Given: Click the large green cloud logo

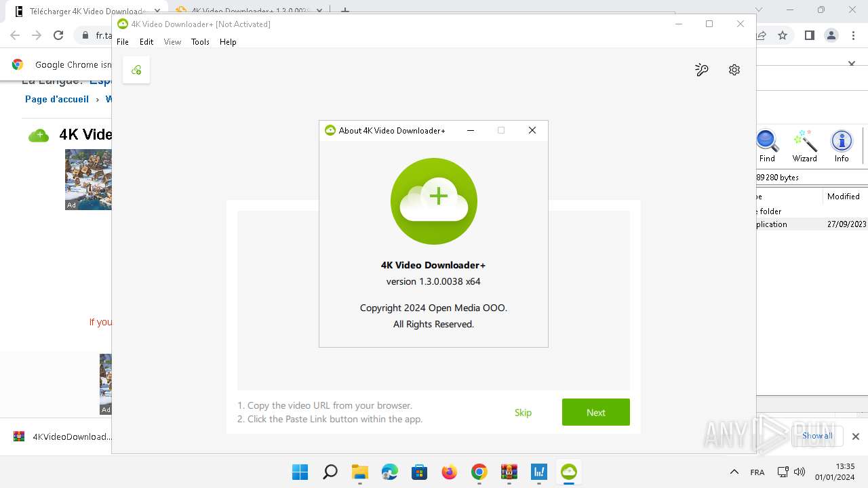Looking at the screenshot, I should [x=434, y=201].
